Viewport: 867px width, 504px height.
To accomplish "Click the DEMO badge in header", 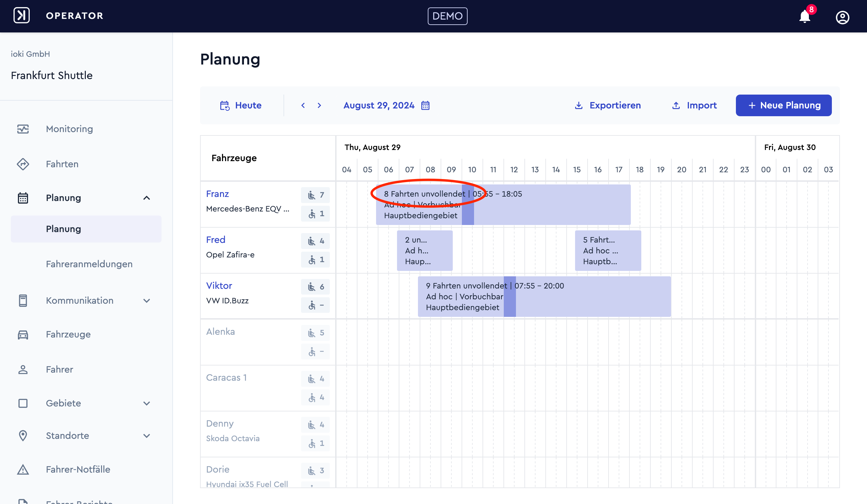I will click(447, 16).
